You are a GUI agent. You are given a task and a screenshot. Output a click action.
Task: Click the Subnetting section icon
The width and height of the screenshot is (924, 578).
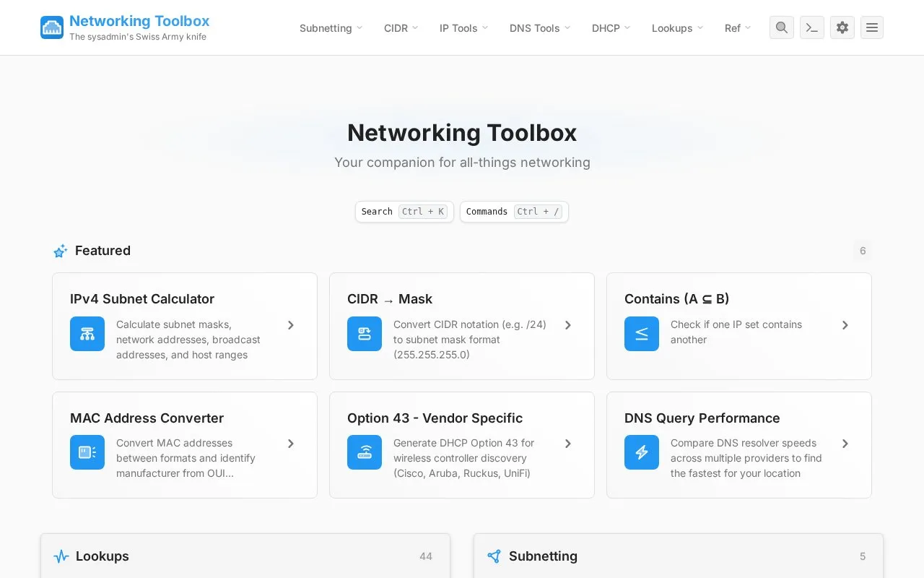click(x=494, y=556)
